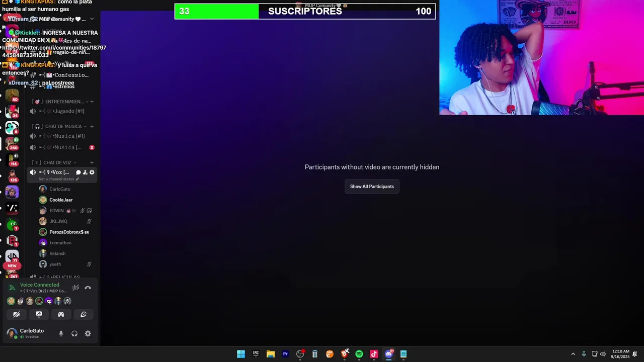Open the green ball server icon
The height and width of the screenshot is (362, 644).
point(12,225)
